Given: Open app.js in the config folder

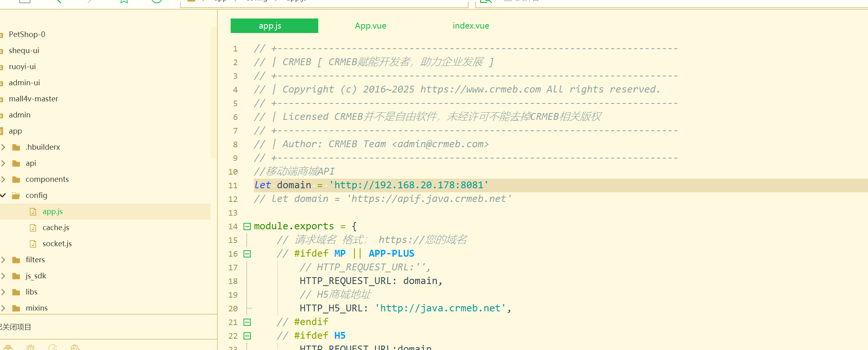Looking at the screenshot, I should pyautogui.click(x=53, y=212).
